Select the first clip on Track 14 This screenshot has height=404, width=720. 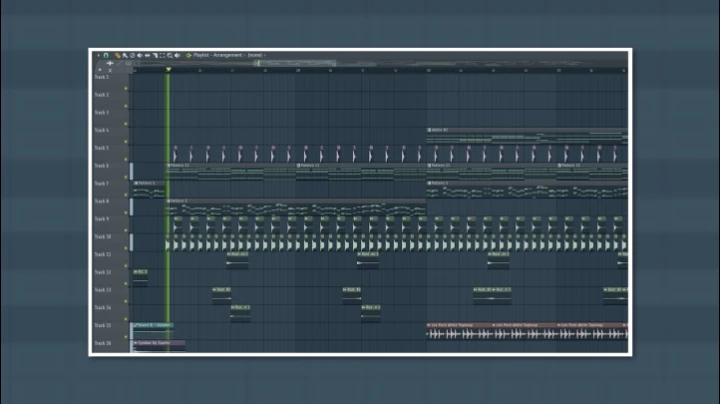tap(240, 313)
